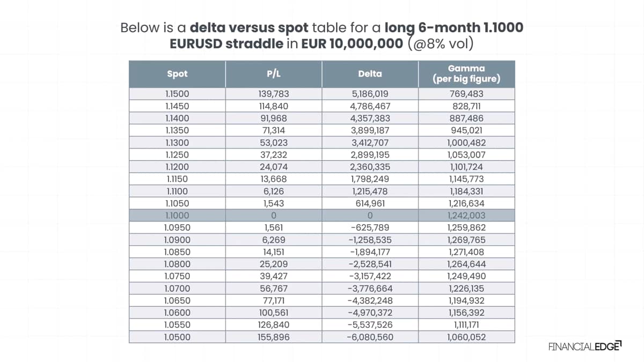This screenshot has width=644, height=362.
Task: Click the 1.1250 spot cell
Action: pyautogui.click(x=177, y=154)
